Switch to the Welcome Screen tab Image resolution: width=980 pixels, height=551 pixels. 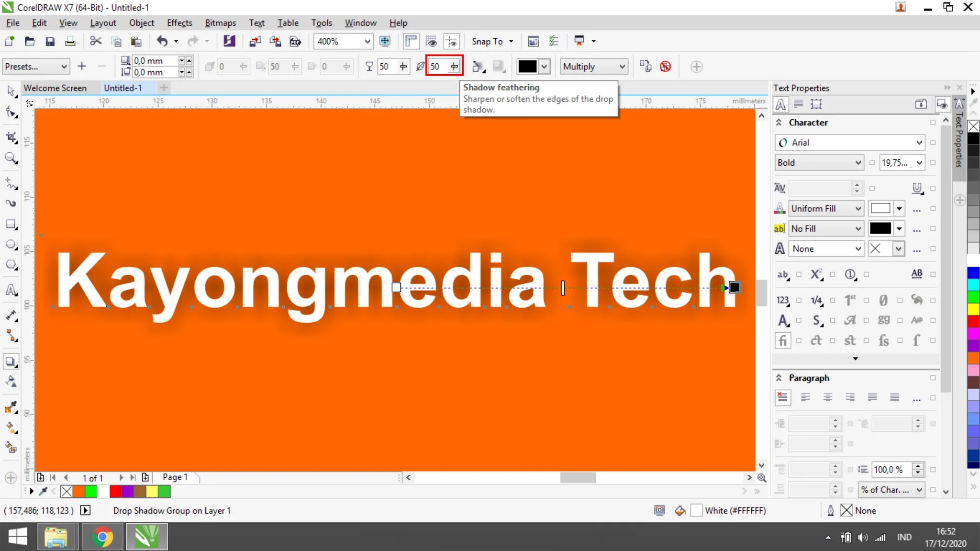click(55, 88)
